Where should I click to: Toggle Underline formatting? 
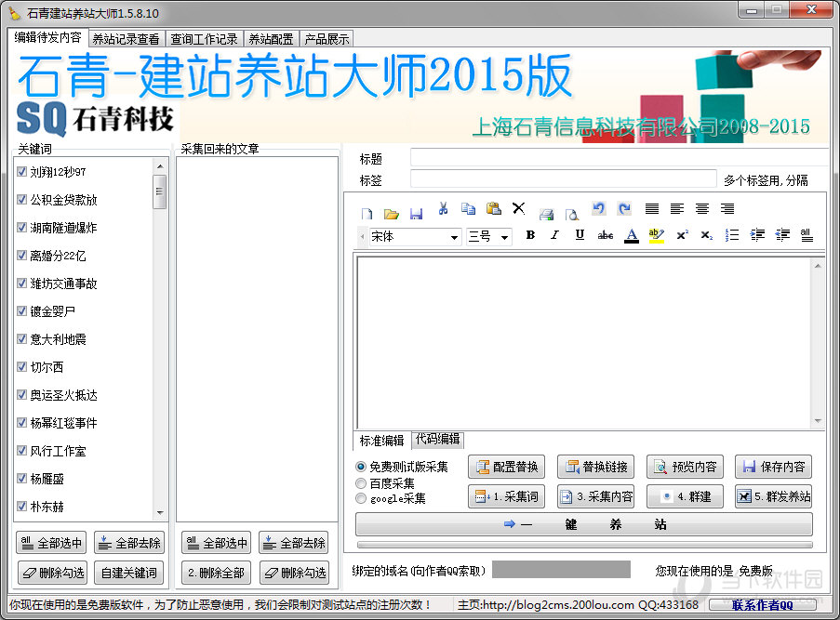pos(580,234)
